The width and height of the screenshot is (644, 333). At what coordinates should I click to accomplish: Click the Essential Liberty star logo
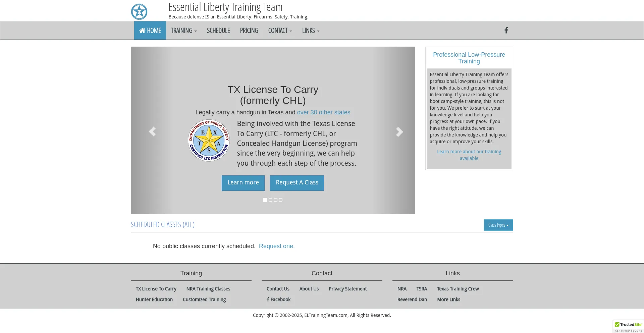[x=139, y=12]
